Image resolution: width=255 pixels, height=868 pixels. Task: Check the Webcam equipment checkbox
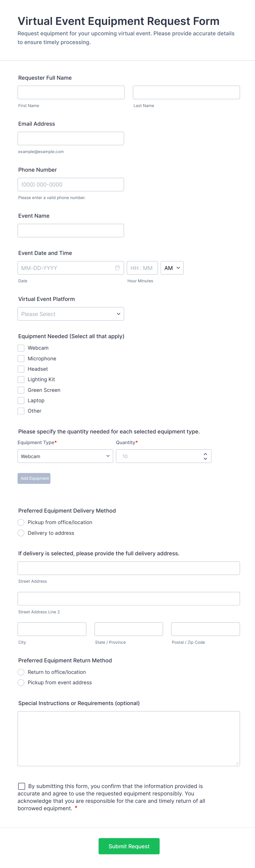pos(21,348)
